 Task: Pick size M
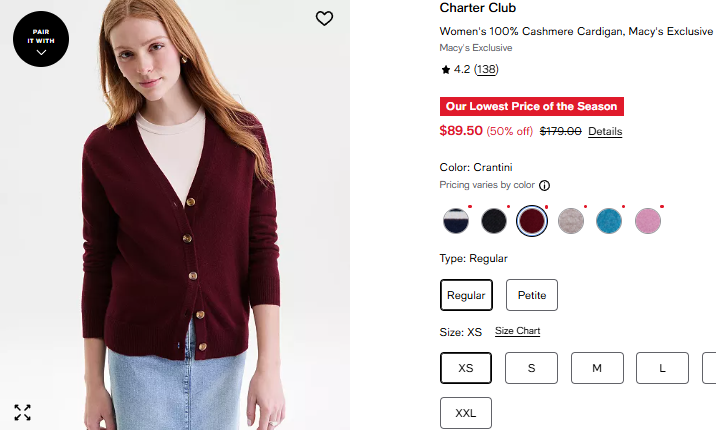(x=597, y=368)
